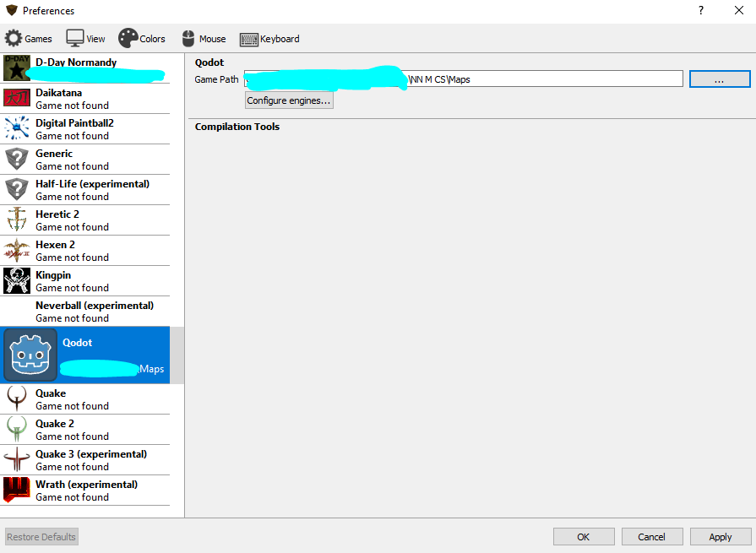Click the Generic question-mark shield icon
The image size is (756, 553).
click(17, 159)
